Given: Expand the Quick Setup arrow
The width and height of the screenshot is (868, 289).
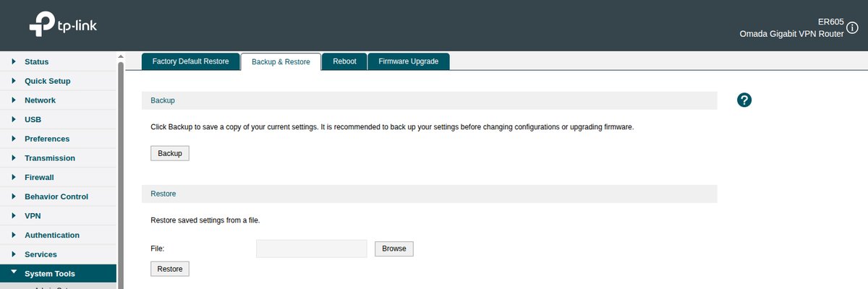Looking at the screenshot, I should point(14,81).
